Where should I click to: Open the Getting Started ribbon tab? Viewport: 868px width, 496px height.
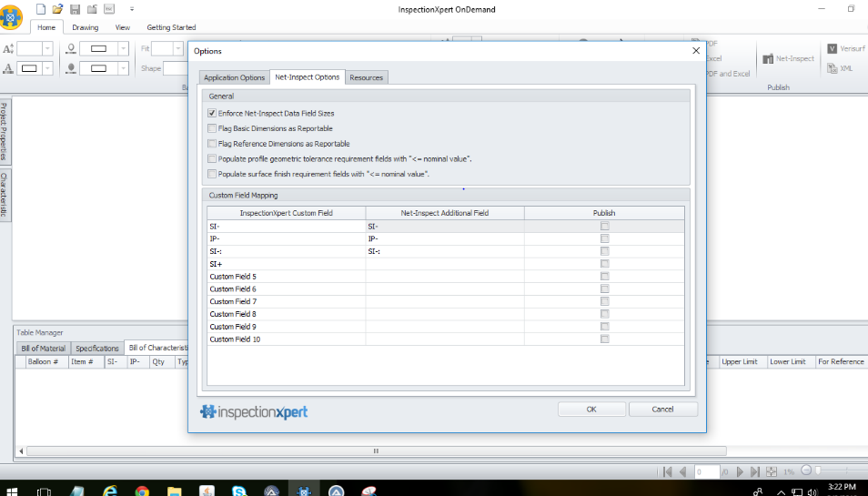[171, 27]
